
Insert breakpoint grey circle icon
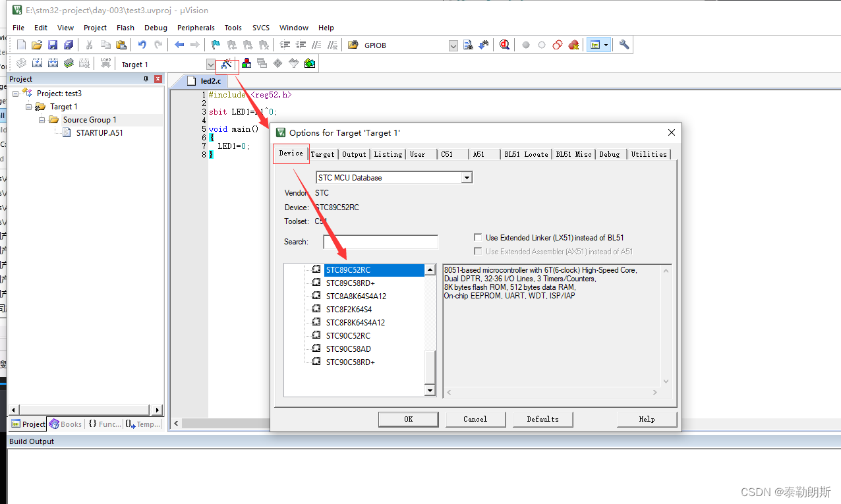click(526, 45)
